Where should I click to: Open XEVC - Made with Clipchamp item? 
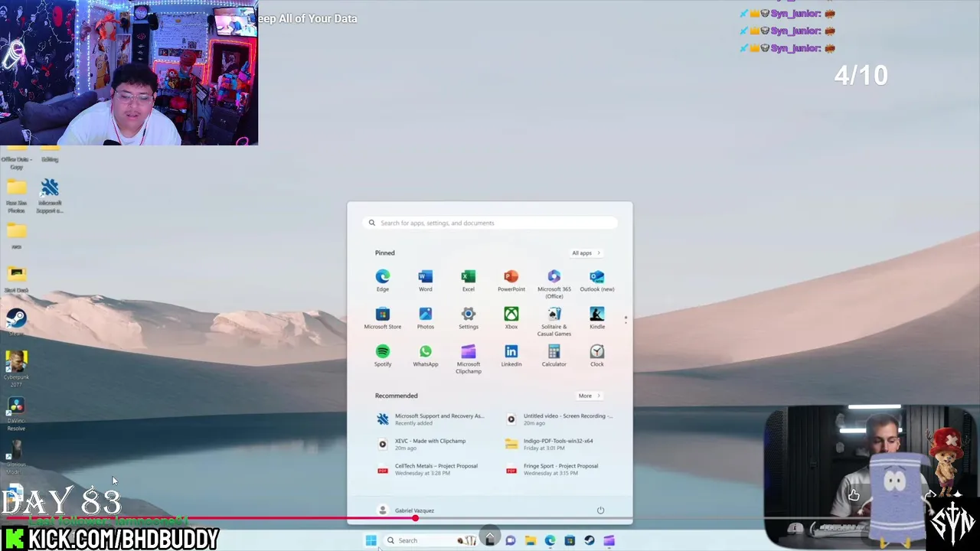point(422,444)
